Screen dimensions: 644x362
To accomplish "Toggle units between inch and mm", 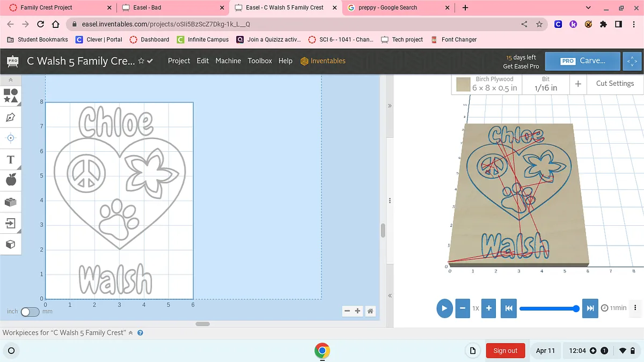I will 30,312.
